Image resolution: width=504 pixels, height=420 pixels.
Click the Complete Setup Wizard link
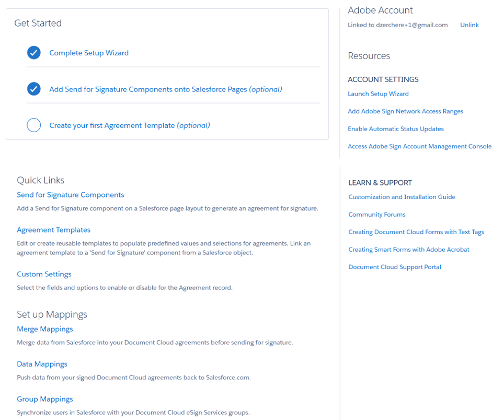click(x=88, y=52)
